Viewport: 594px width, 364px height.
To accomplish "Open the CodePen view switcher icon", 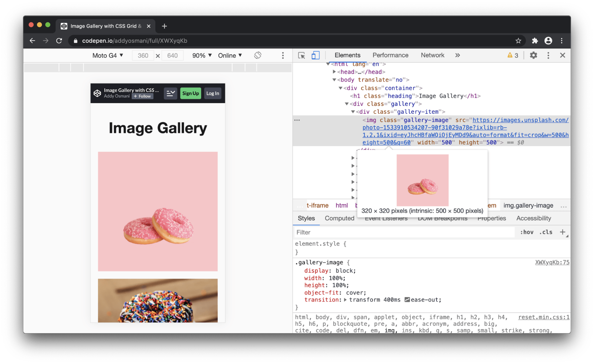I will pyautogui.click(x=170, y=93).
